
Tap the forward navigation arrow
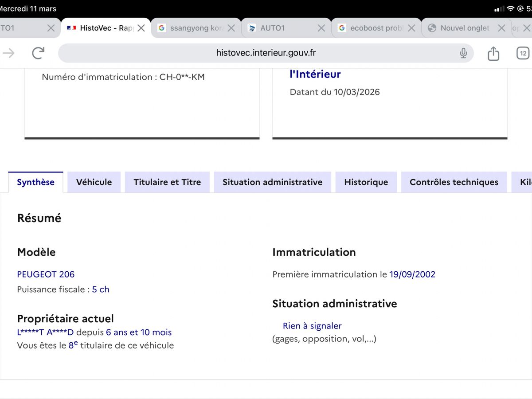(x=9, y=53)
